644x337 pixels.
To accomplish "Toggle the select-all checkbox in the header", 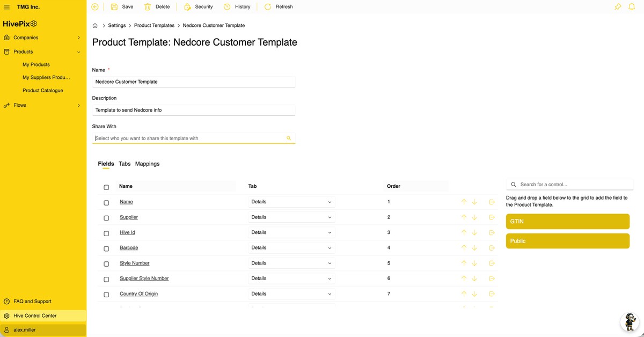I will coord(106,187).
